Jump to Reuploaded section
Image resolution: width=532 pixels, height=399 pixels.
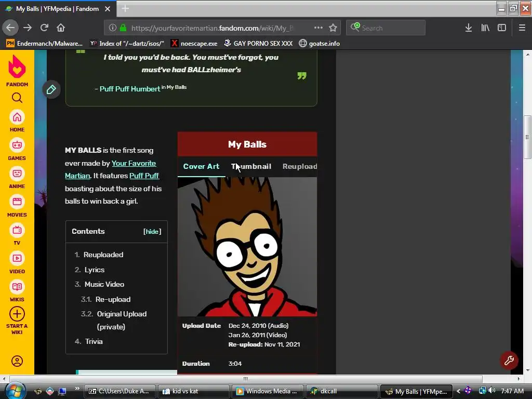(x=103, y=255)
